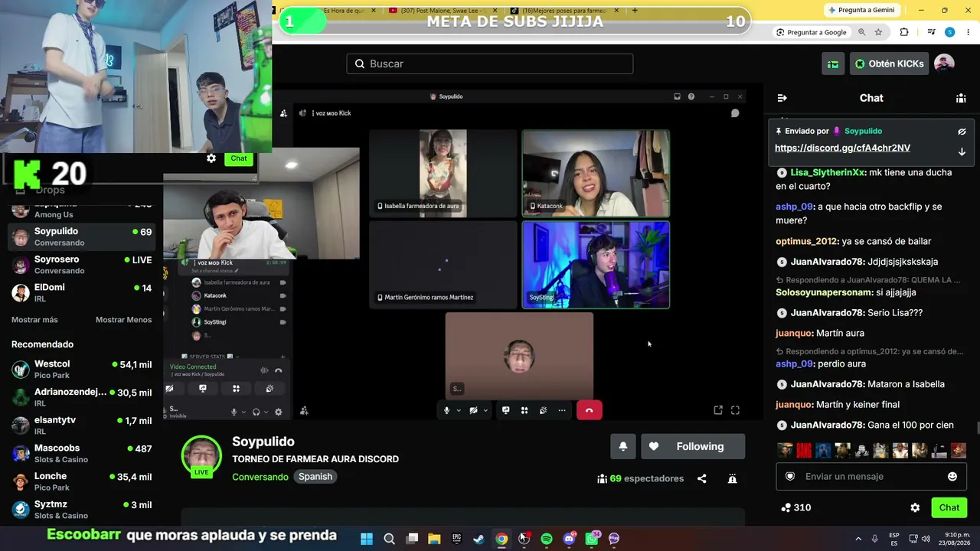Open Adrianozendejas recommended channel
Screen dimensions: 980x551
coord(82,397)
